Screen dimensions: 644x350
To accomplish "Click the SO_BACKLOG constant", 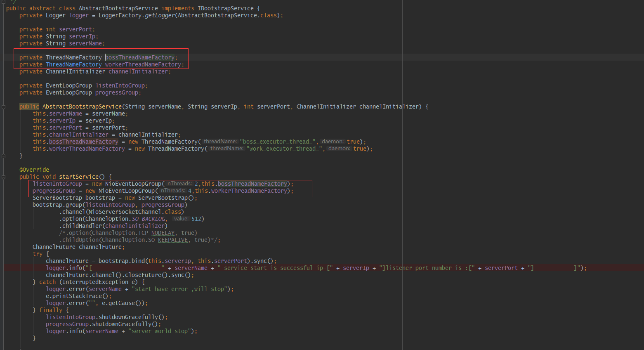I will pos(149,219).
